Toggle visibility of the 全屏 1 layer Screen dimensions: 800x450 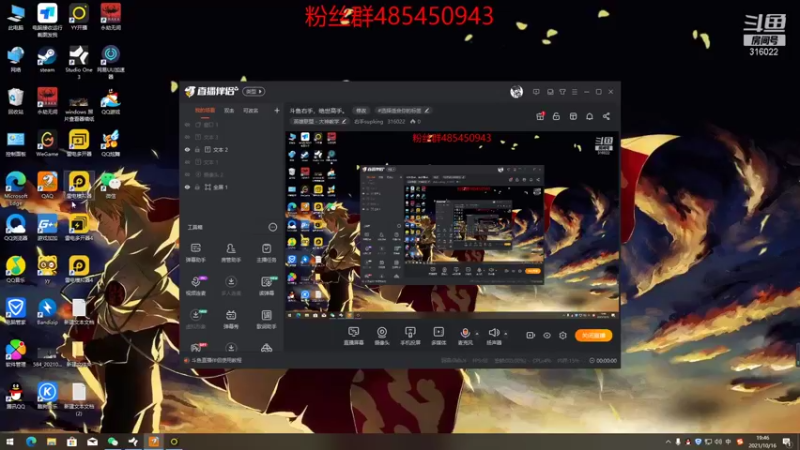[187, 187]
